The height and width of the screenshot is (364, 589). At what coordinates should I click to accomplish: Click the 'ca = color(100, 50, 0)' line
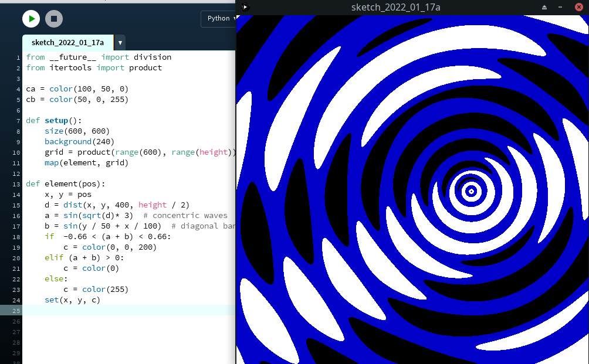point(77,89)
